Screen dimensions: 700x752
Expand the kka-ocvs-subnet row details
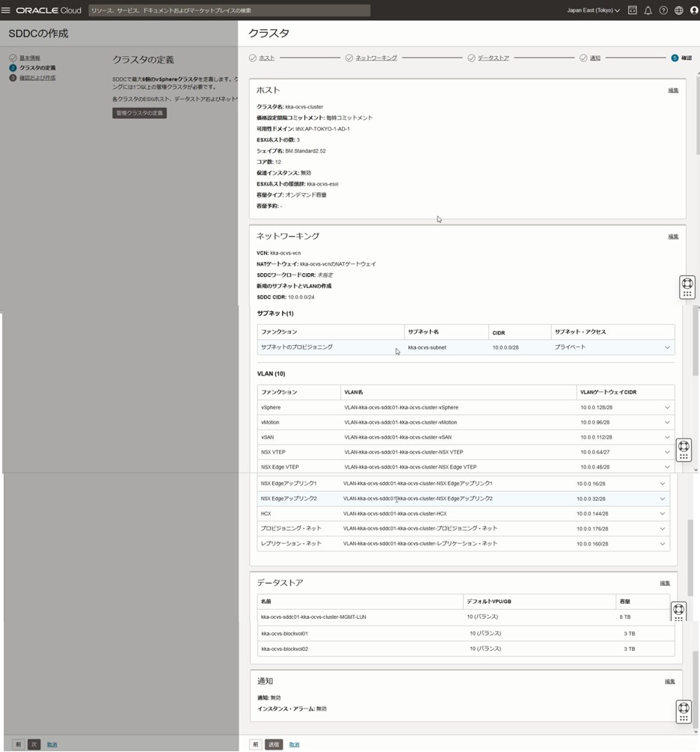click(667, 347)
